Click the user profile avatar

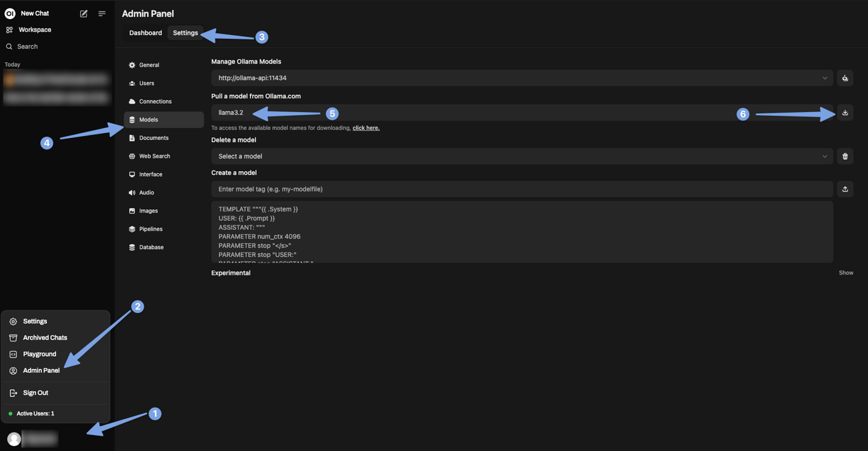[x=14, y=439]
